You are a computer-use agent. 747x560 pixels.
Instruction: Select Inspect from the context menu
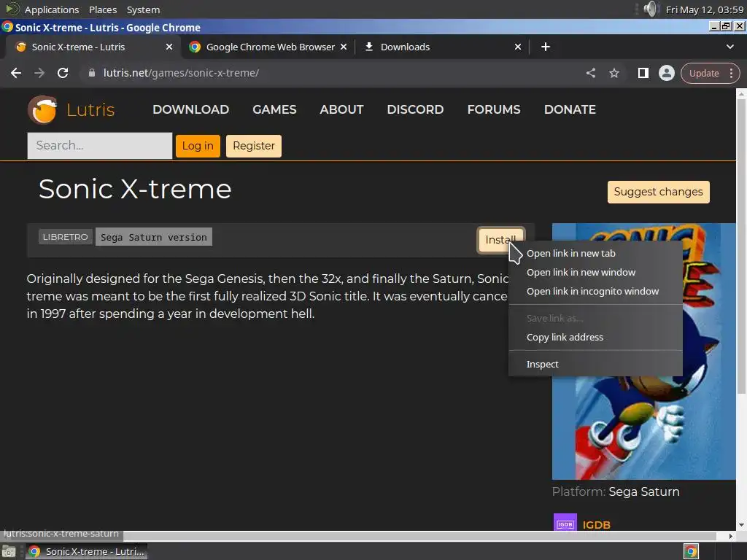click(x=595, y=365)
